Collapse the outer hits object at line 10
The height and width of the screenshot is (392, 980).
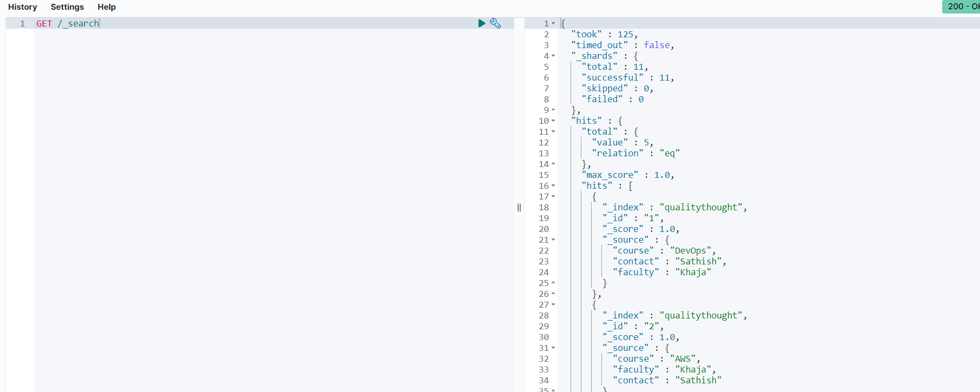[x=553, y=121]
